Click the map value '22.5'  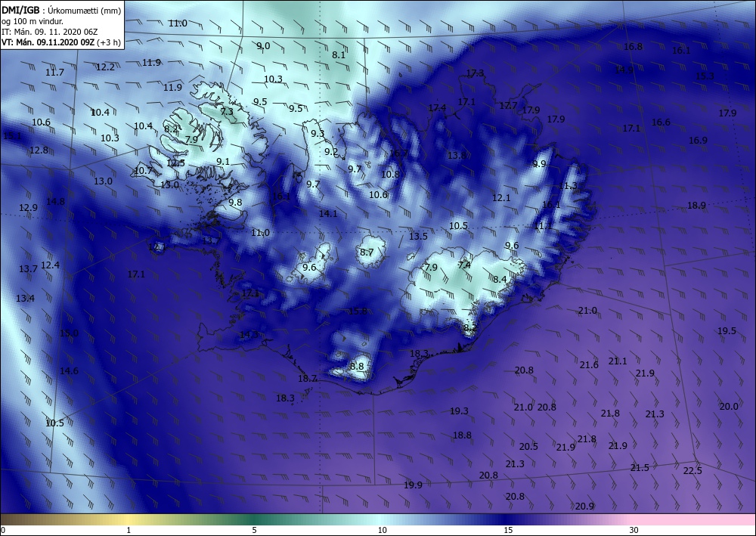692,470
